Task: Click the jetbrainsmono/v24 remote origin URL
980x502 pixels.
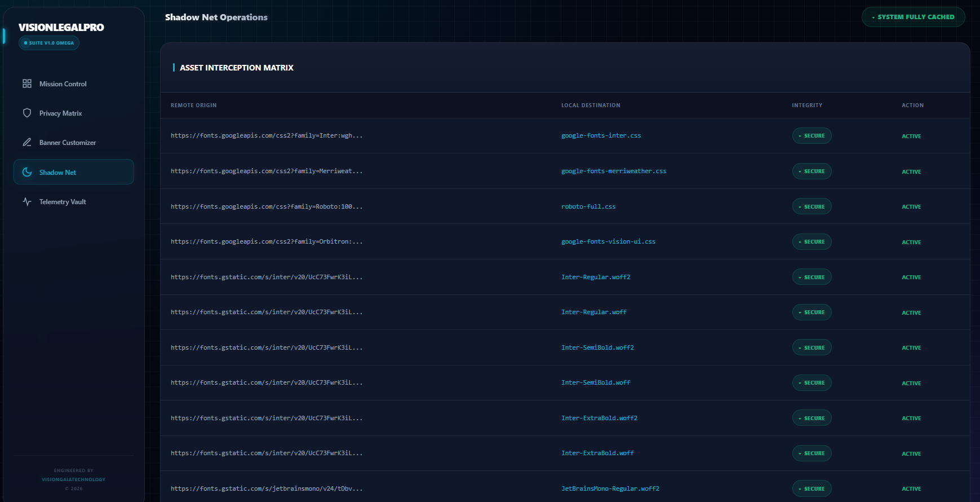Action: [267, 488]
